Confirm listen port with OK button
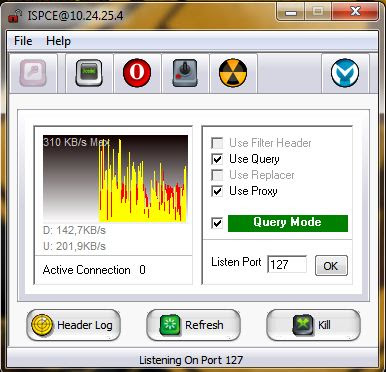 331,265
